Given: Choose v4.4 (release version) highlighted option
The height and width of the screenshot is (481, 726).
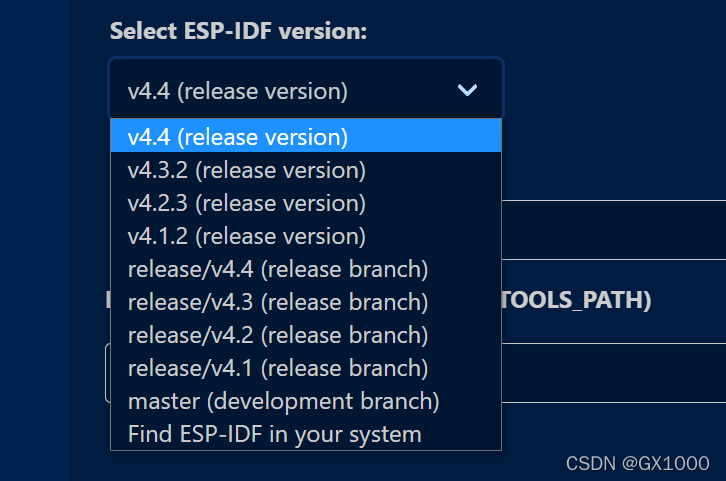Looking at the screenshot, I should tap(306, 136).
